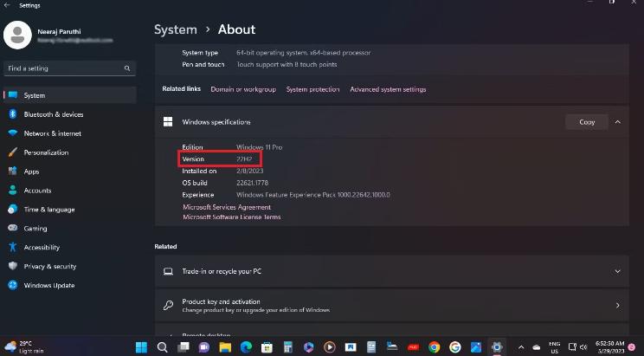The height and width of the screenshot is (356, 644).
Task: Open Accessibility settings
Action: [x=69, y=247]
